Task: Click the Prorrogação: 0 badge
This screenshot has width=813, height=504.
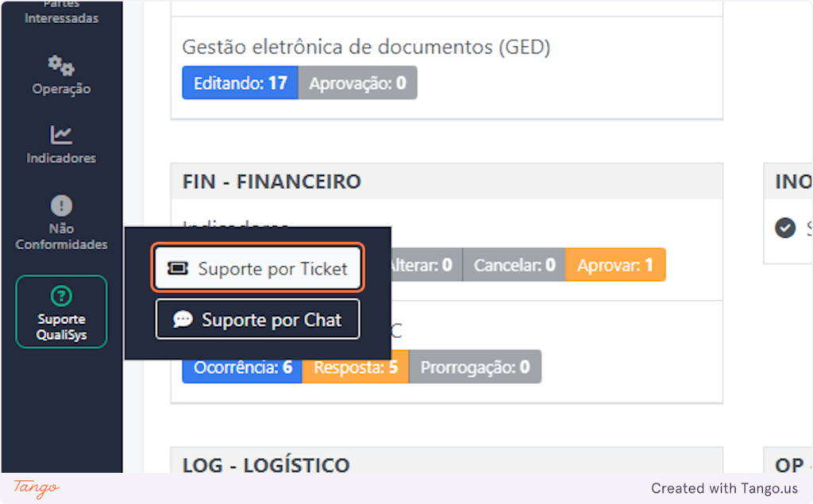Action: click(475, 367)
